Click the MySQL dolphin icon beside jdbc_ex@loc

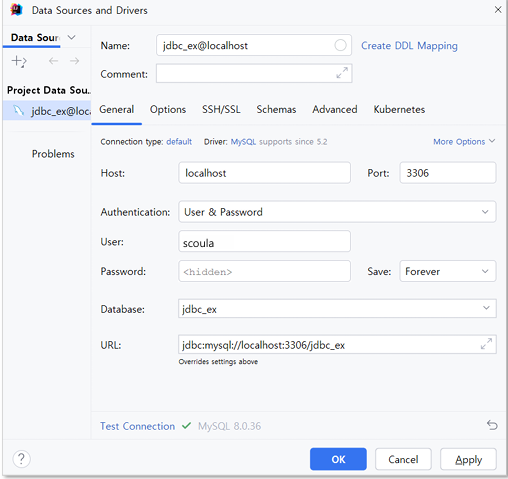(x=19, y=110)
